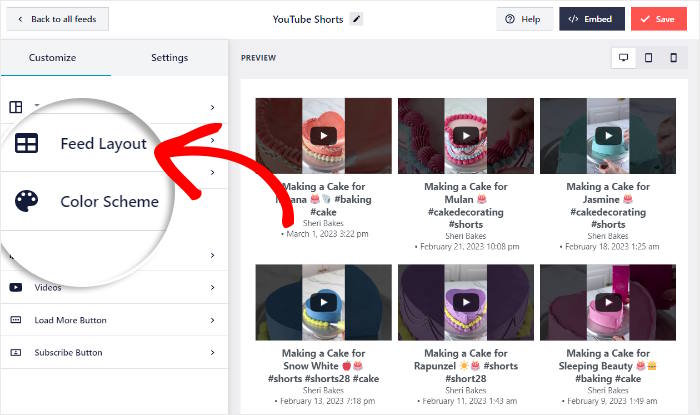
Task: Click Sheri Bakes under the Mulan video
Action: (x=466, y=236)
